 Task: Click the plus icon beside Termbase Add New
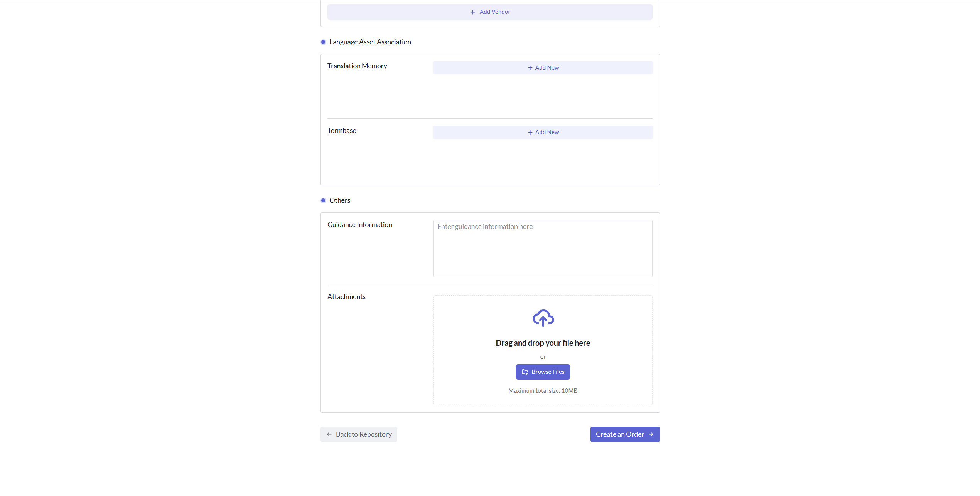tap(530, 132)
